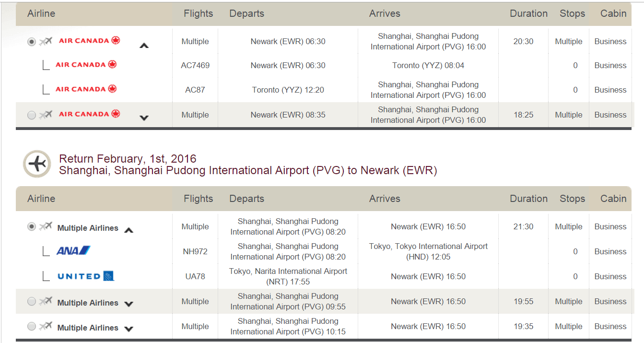Image resolution: width=644 pixels, height=343 pixels.
Task: Click flight number UA78
Action: click(x=195, y=277)
